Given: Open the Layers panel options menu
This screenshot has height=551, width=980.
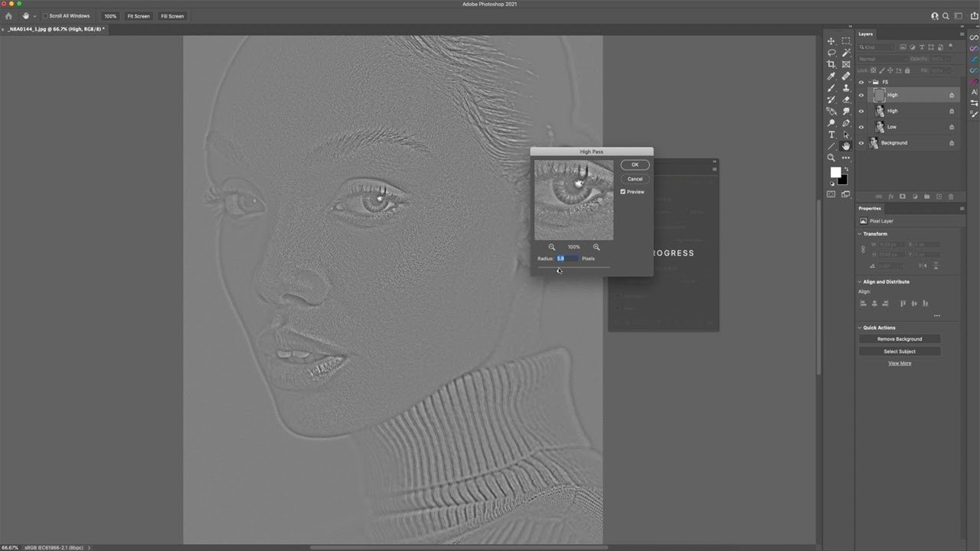Looking at the screenshot, I should pos(962,34).
